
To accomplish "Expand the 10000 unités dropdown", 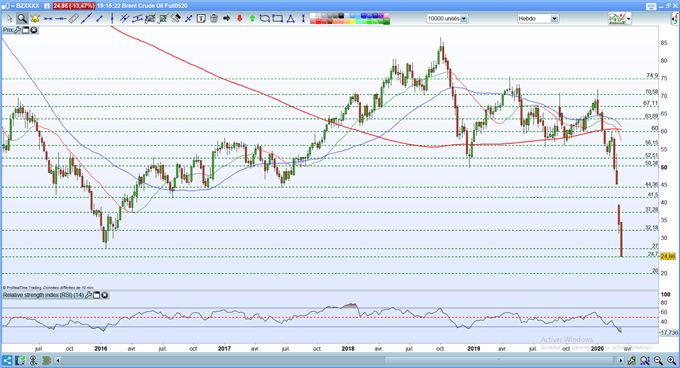I will pyautogui.click(x=464, y=19).
